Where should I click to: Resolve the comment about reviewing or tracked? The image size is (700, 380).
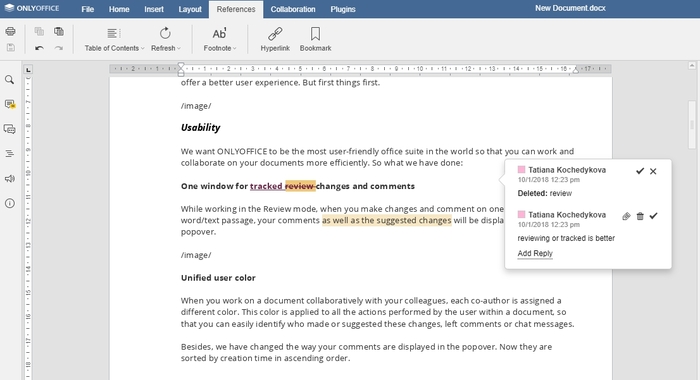[x=654, y=216]
